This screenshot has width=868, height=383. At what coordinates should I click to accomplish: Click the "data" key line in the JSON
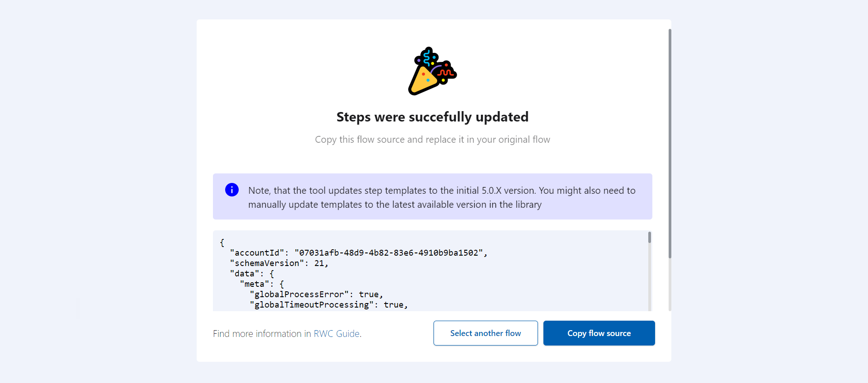pyautogui.click(x=252, y=274)
